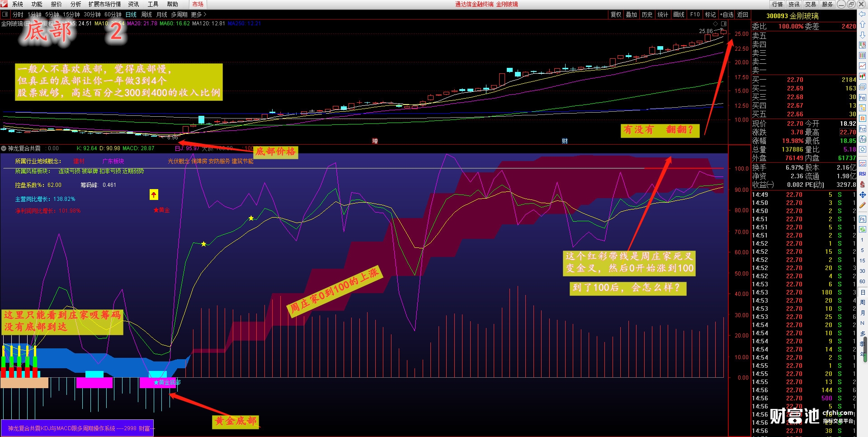Open the 扩展市场行情 menu

(105, 4)
